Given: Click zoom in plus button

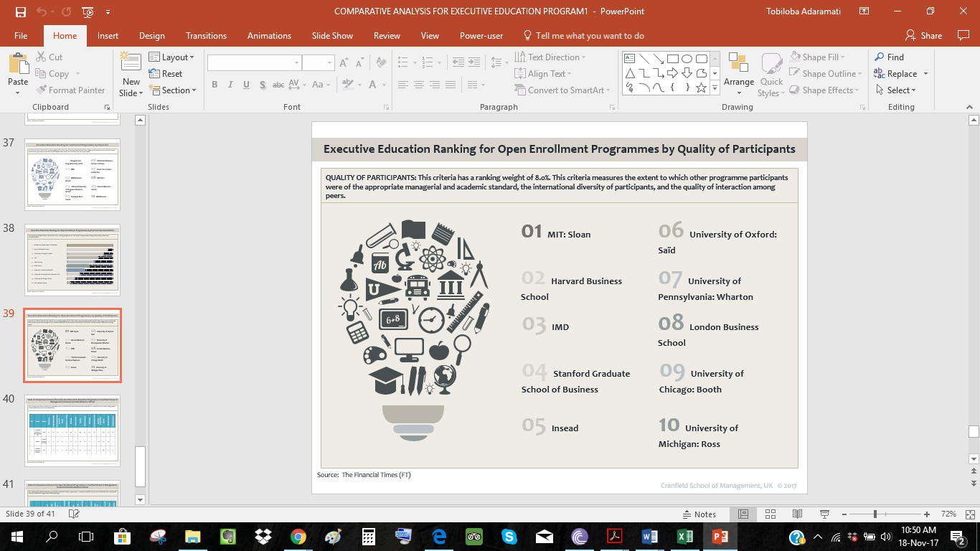Looking at the screenshot, I should [927, 514].
